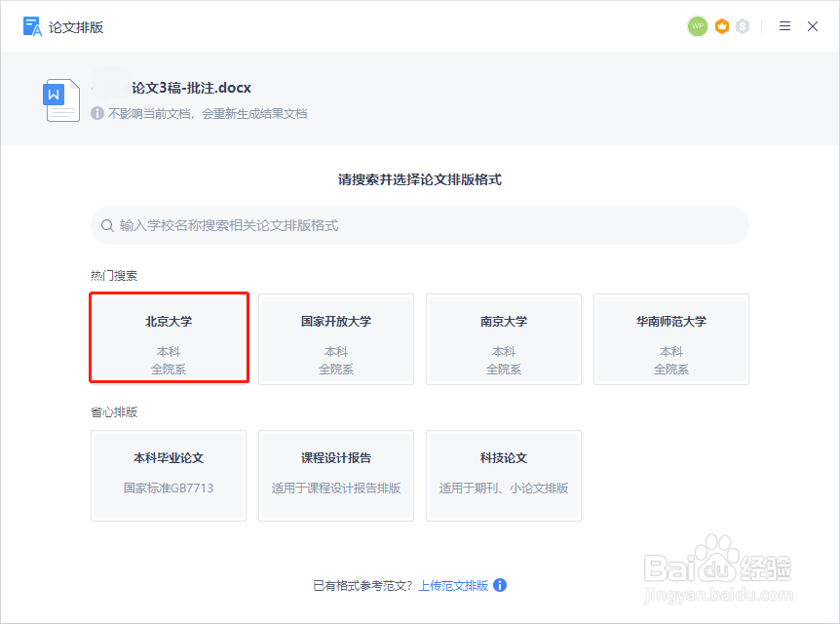Pick the 华南师范大学 format card
Viewport: 840px width, 624px height.
pos(671,339)
